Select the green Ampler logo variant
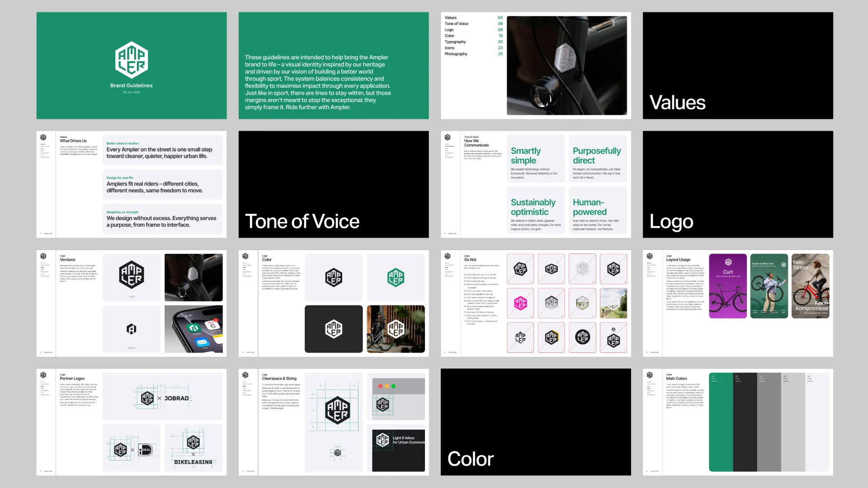Image resolution: width=868 pixels, height=488 pixels. pos(396,277)
